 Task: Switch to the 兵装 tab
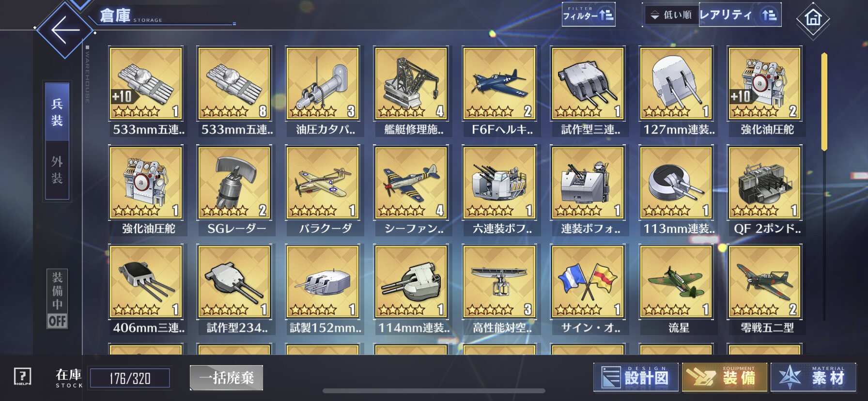click(x=57, y=112)
